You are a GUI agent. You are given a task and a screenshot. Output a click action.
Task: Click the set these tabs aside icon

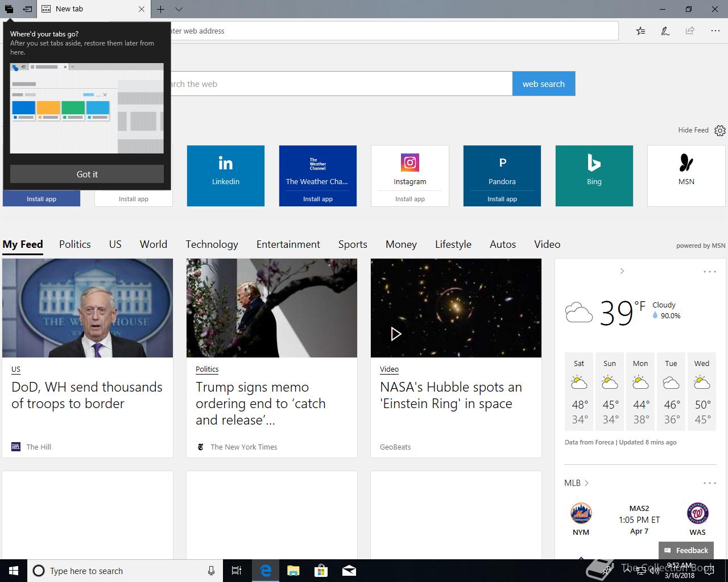pyautogui.click(x=27, y=9)
